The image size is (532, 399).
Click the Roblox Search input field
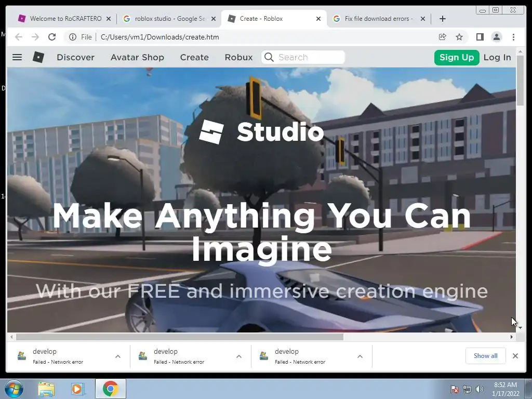(303, 57)
